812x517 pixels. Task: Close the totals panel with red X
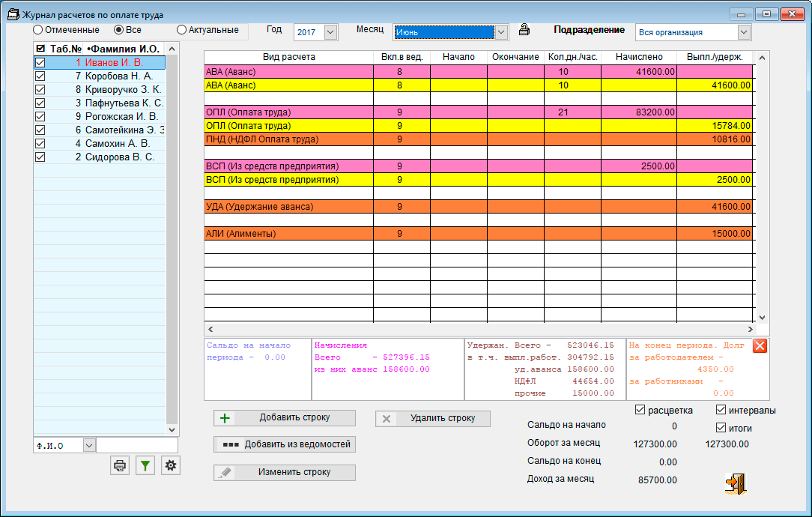(760, 345)
